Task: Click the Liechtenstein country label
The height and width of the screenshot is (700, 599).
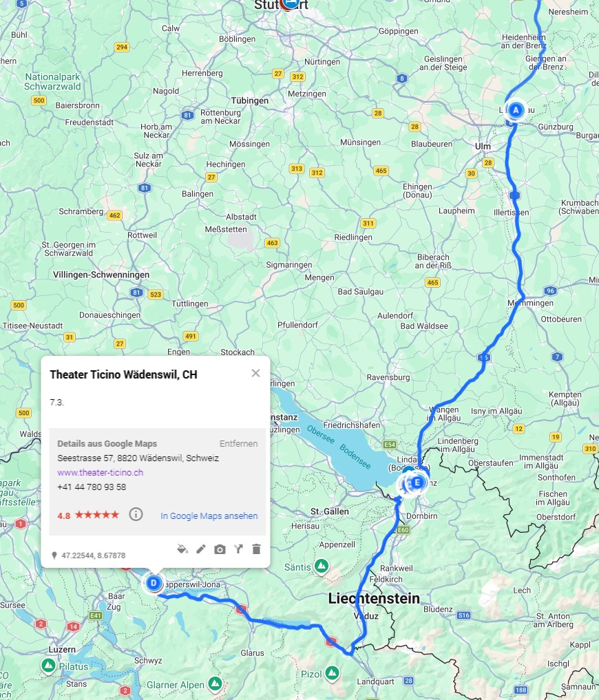Action: [x=374, y=598]
